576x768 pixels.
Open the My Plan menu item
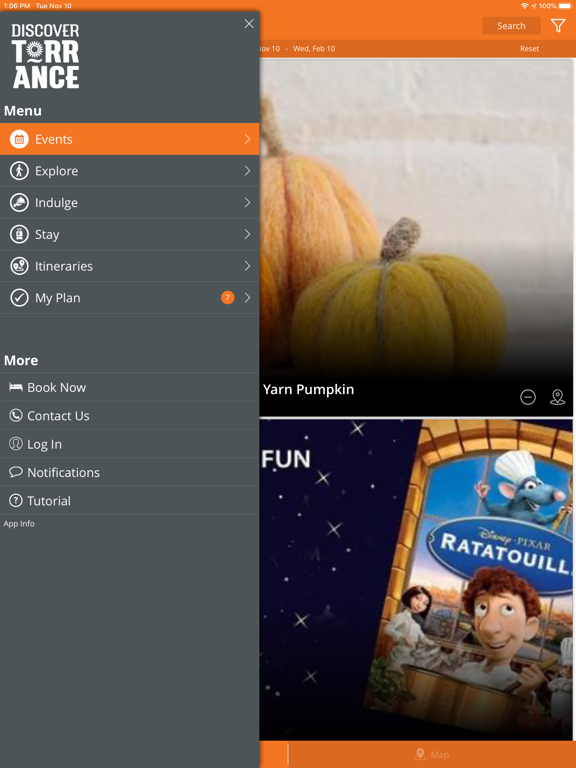(x=129, y=298)
